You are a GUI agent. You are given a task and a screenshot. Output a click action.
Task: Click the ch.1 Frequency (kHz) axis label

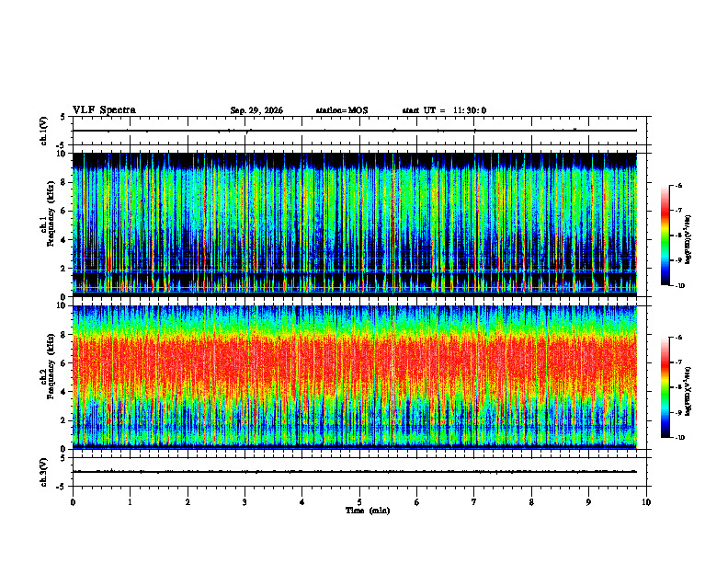[x=49, y=224]
